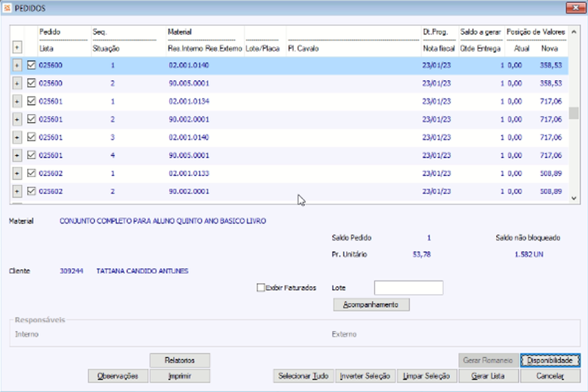Click the Observações button
The height and width of the screenshot is (392, 588).
point(118,376)
